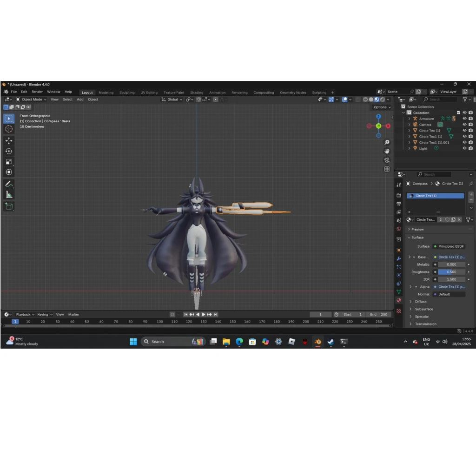476x476 pixels.
Task: Click the Principled BSDF surface button
Action: tap(449, 246)
